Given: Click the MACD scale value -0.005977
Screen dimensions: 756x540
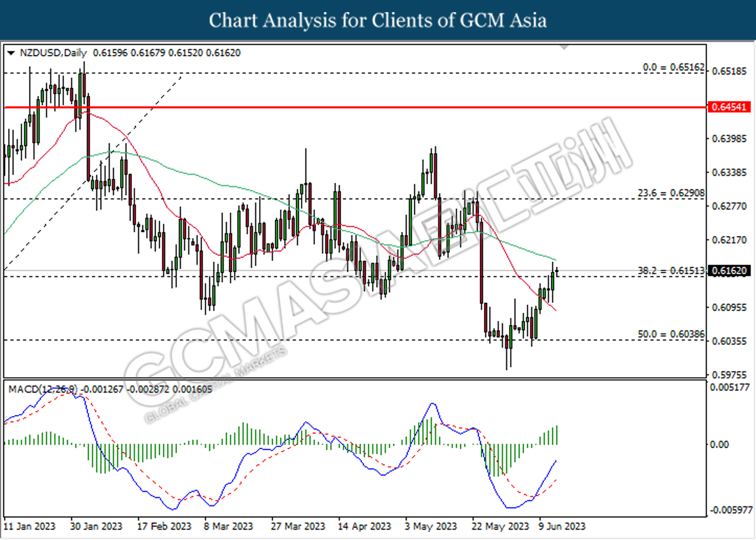Looking at the screenshot, I should click(731, 510).
